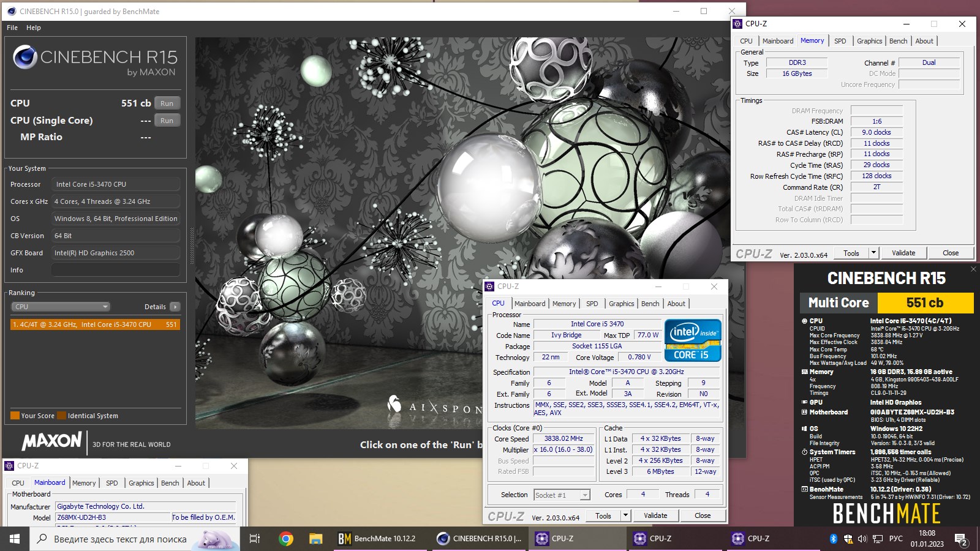Click the Cinebench R15 sphere logo

click(25, 57)
